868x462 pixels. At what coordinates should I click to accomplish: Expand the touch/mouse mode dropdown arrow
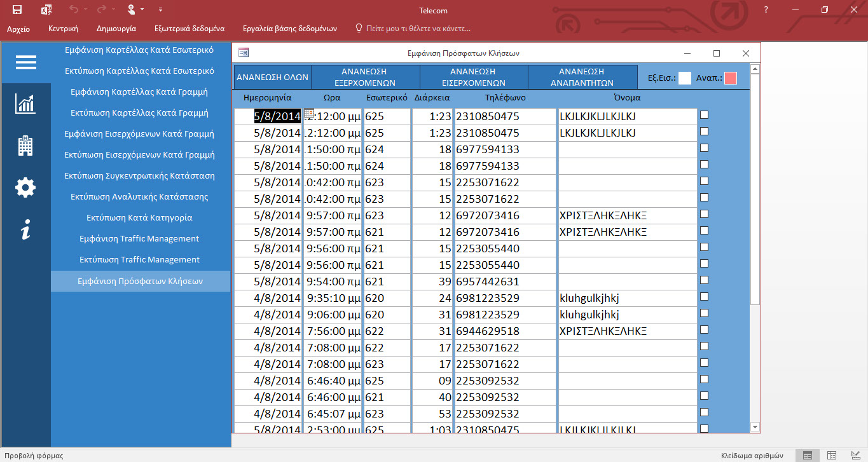point(142,10)
